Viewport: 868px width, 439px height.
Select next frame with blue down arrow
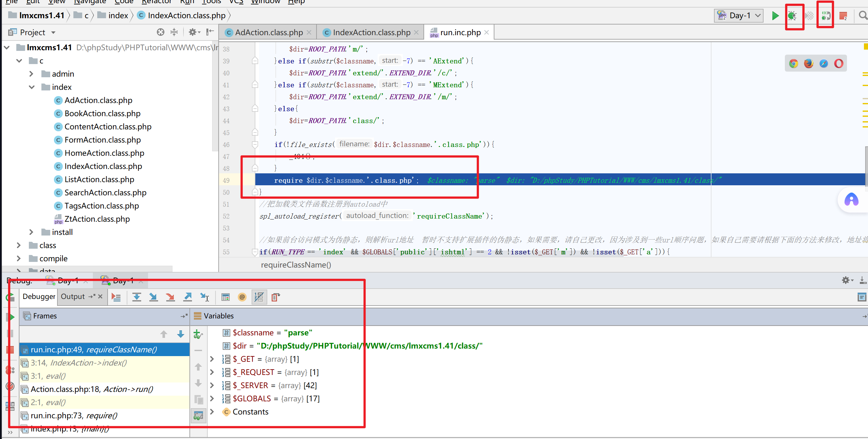[181, 334]
